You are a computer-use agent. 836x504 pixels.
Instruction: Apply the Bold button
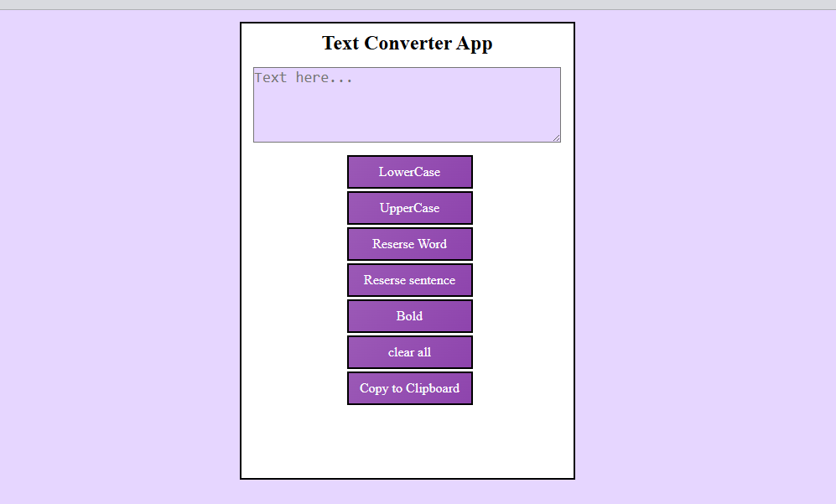(409, 315)
